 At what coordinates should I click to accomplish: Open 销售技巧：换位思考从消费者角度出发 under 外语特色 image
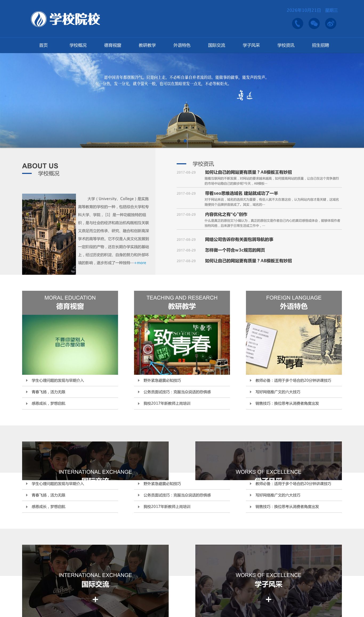point(287,403)
